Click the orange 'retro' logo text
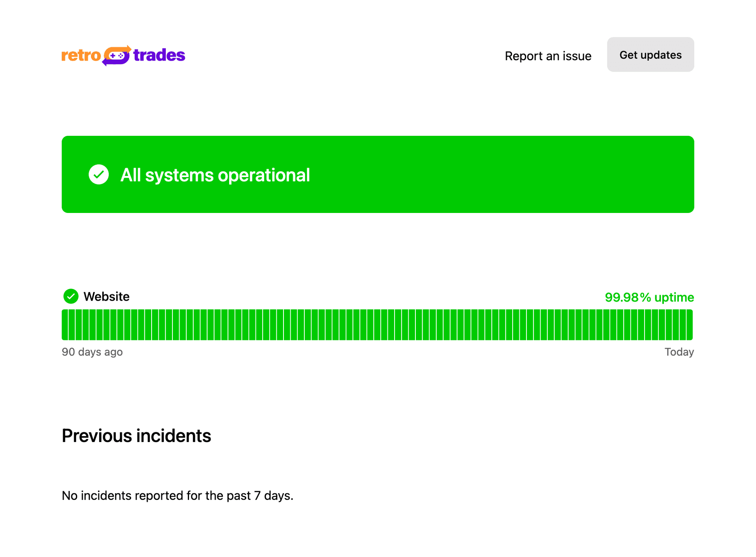This screenshot has height=557, width=756. coord(81,56)
